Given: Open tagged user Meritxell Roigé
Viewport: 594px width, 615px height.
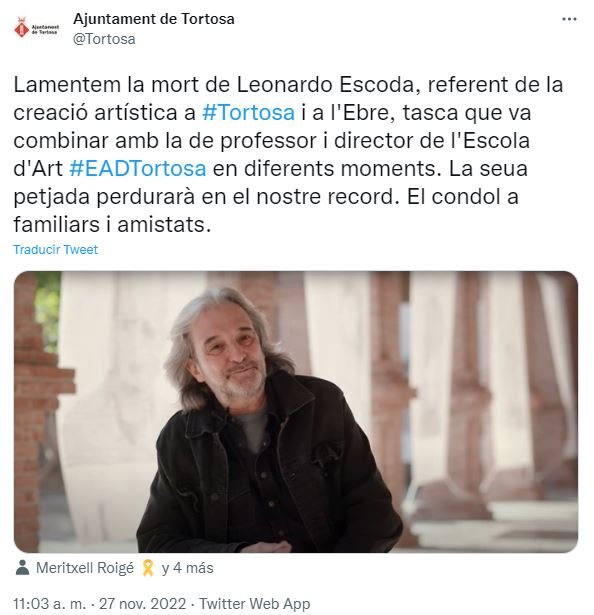Looking at the screenshot, I should pyautogui.click(x=85, y=568).
